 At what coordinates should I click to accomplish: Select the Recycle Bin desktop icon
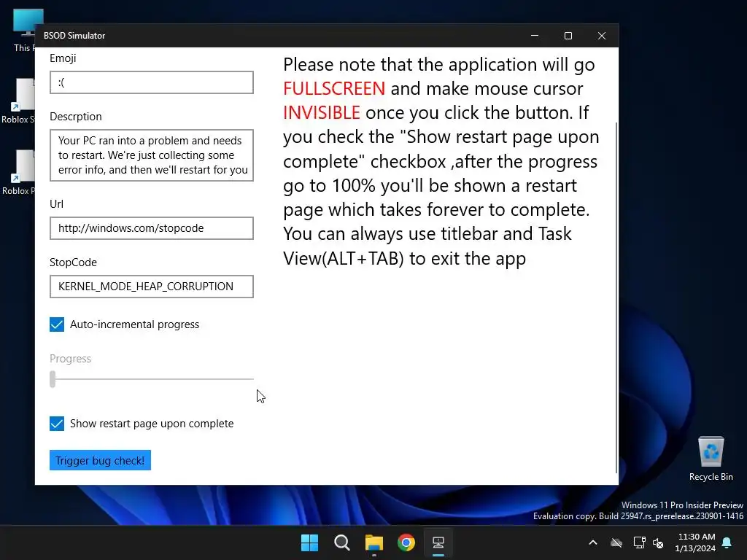click(711, 458)
